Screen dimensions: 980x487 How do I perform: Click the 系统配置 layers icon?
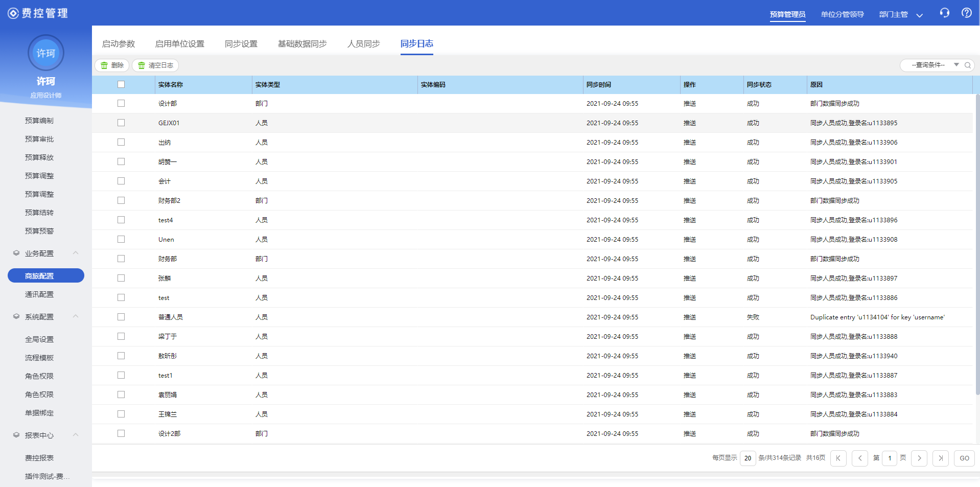click(16, 316)
